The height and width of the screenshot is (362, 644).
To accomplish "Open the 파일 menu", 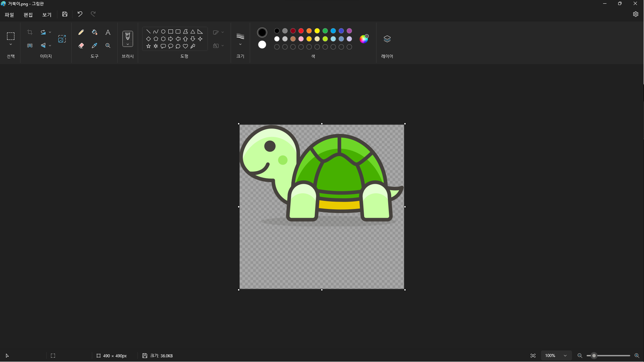I will click(x=9, y=15).
